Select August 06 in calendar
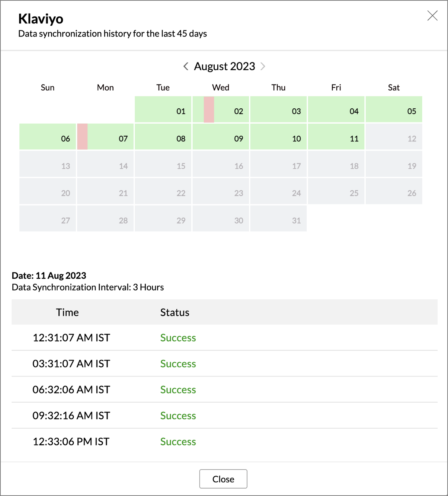Screen dimensions: 448x496 point(48,137)
